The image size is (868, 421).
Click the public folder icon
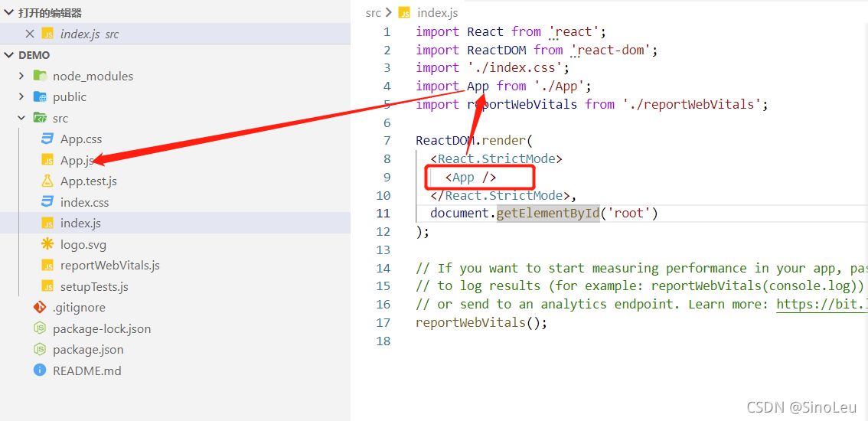pyautogui.click(x=39, y=97)
